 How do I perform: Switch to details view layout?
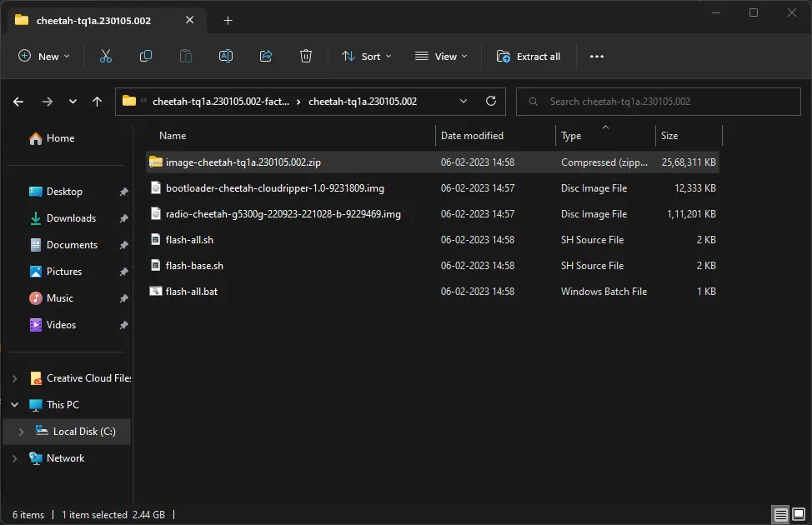tap(779, 514)
